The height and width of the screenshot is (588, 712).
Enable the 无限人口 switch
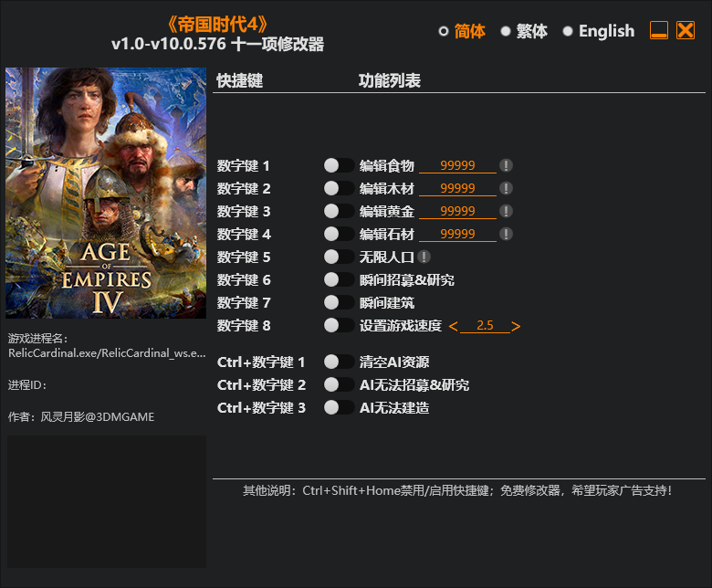coord(339,257)
